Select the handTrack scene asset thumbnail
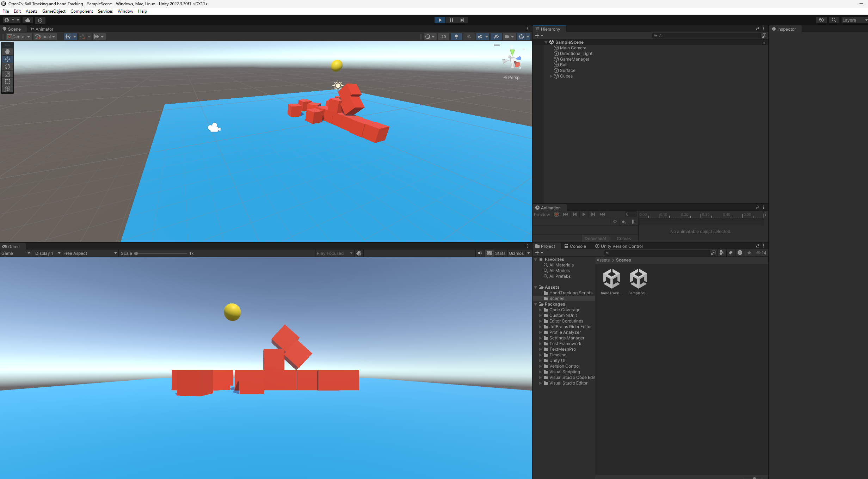Image resolution: width=868 pixels, height=479 pixels. [611, 279]
